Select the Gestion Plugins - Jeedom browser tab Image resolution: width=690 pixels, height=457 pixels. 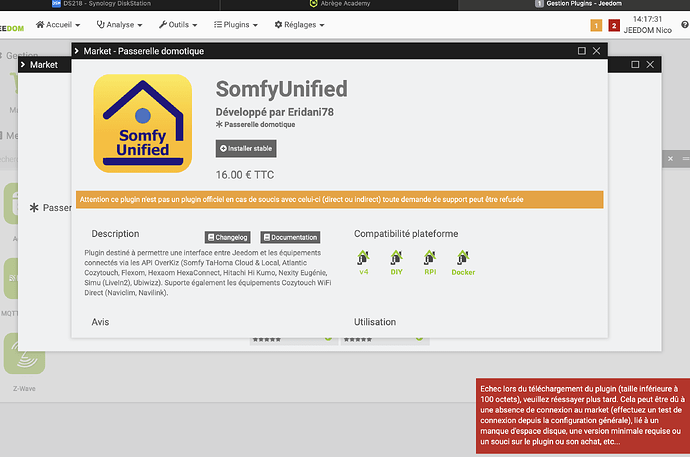(578, 4)
